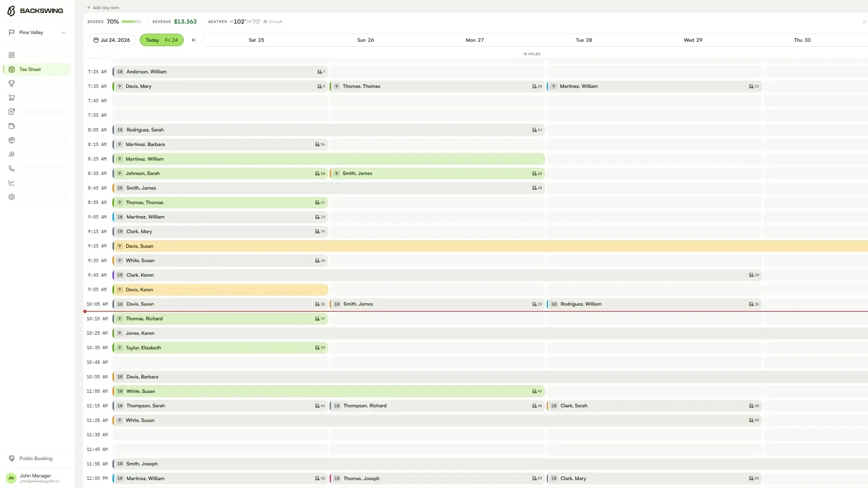This screenshot has width=868, height=488.
Task: Expand the Pine Valley course dropdown
Action: (x=37, y=33)
